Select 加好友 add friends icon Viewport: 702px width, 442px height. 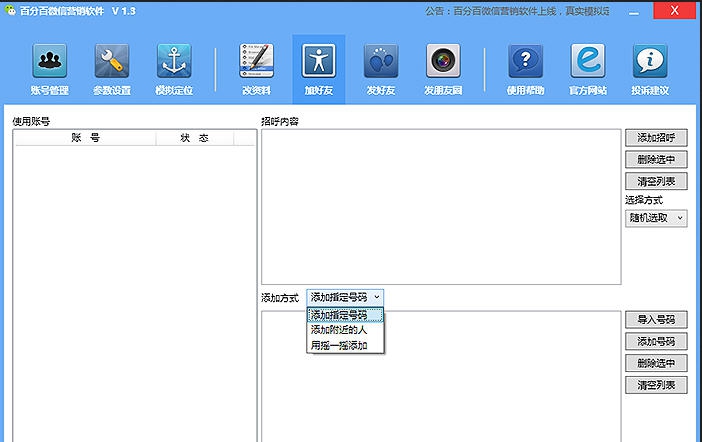(x=319, y=60)
